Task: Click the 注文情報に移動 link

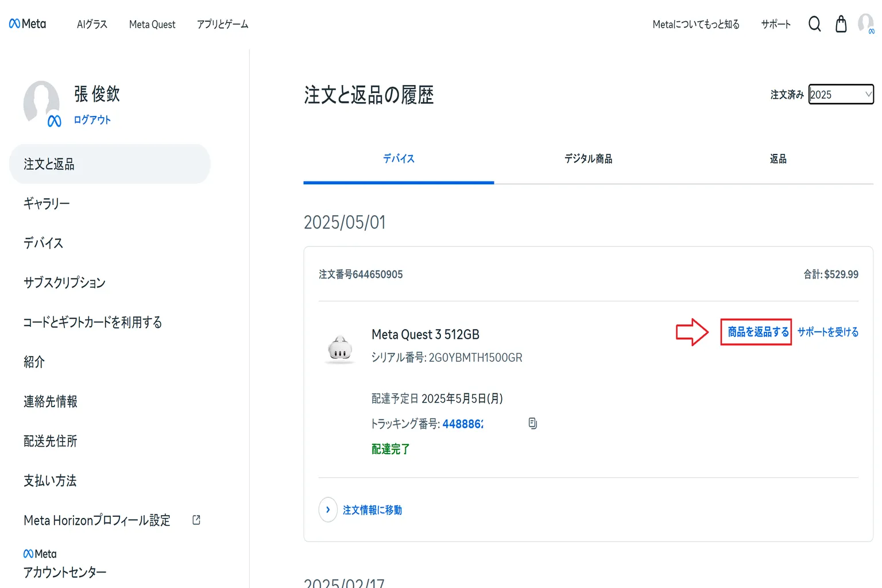Action: pos(372,510)
